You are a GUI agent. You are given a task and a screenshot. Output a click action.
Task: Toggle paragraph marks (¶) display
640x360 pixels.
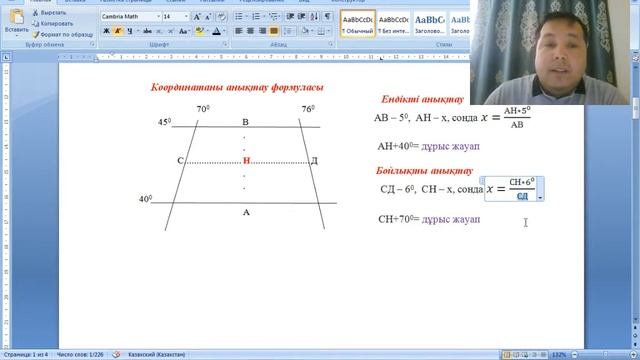327,16
